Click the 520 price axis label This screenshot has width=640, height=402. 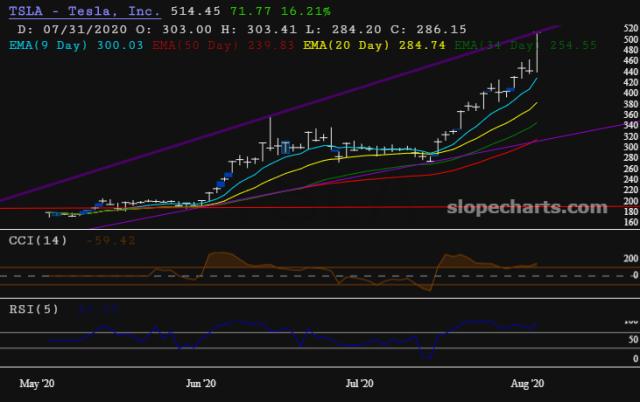pyautogui.click(x=631, y=28)
